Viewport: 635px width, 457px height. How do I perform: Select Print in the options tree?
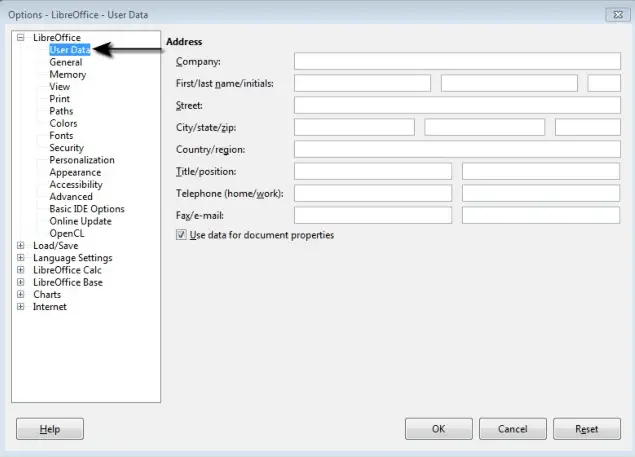(60, 99)
